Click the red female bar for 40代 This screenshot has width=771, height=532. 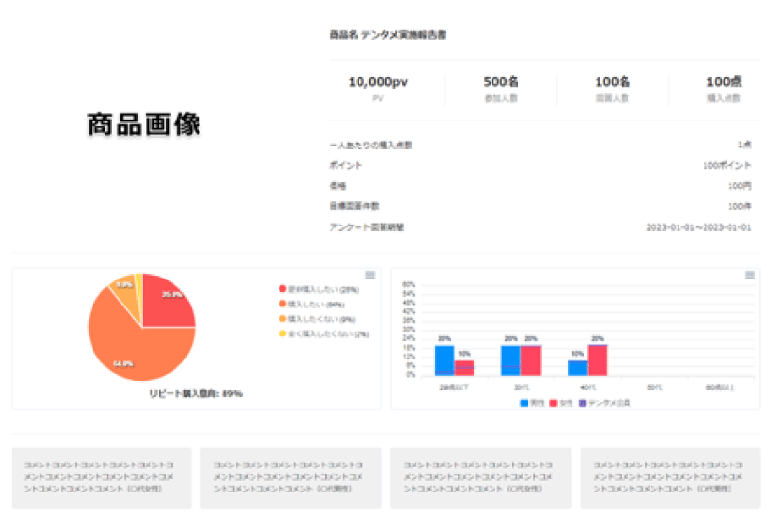click(x=598, y=359)
